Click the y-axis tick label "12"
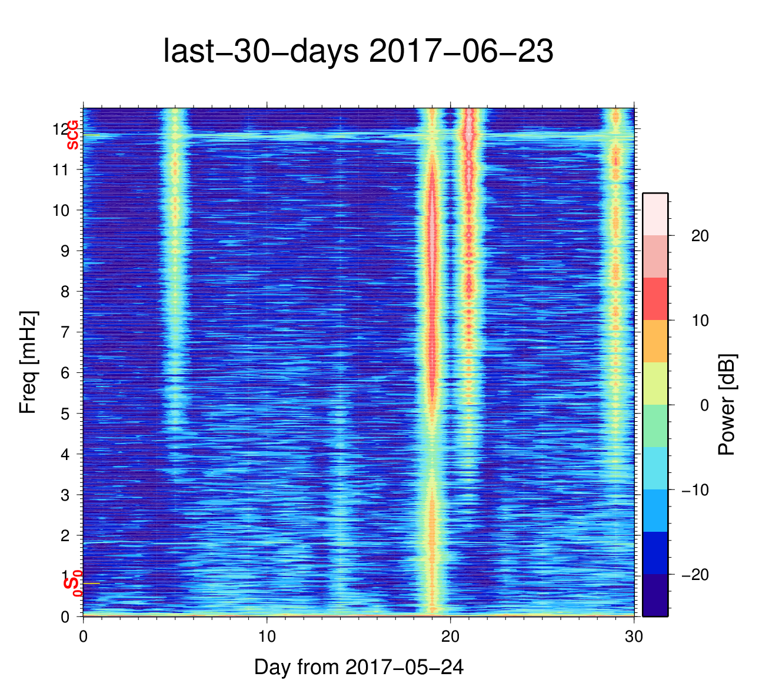 click(x=61, y=129)
